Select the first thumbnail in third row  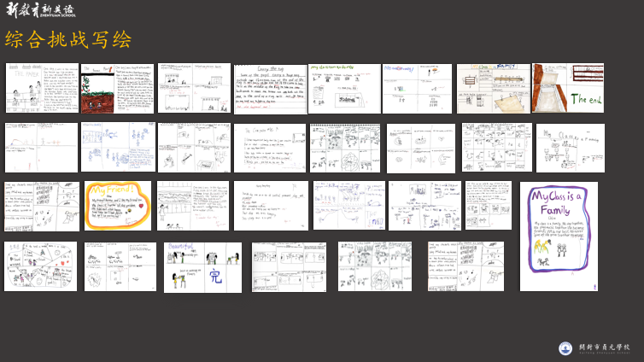coord(42,206)
